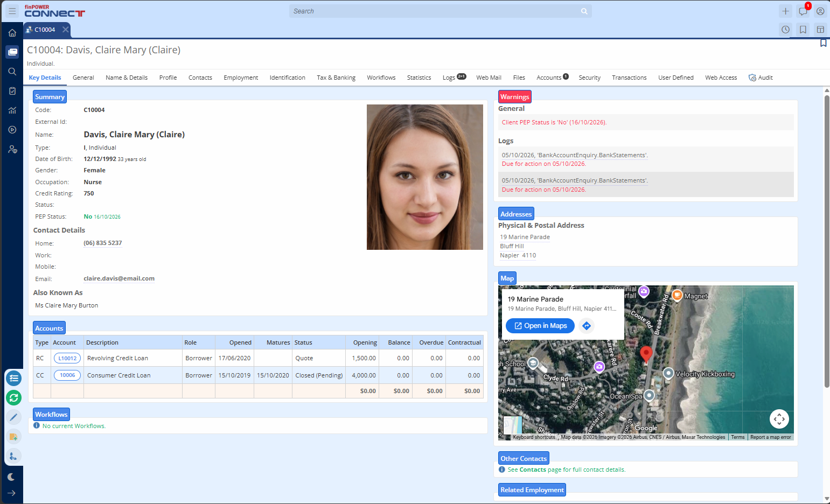Screen dimensions: 830x504
Task: Click the refresh green circle icon
Action: 13,398
